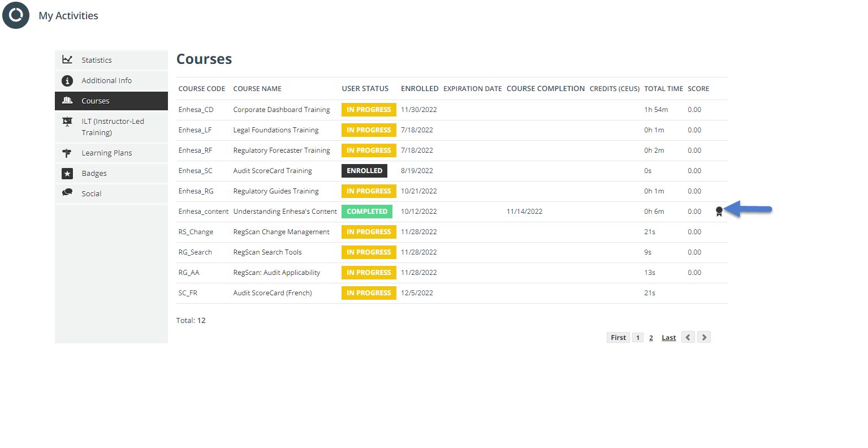The image size is (868, 448).
Task: Click the Courses books icon in sidebar
Action: coord(67,101)
